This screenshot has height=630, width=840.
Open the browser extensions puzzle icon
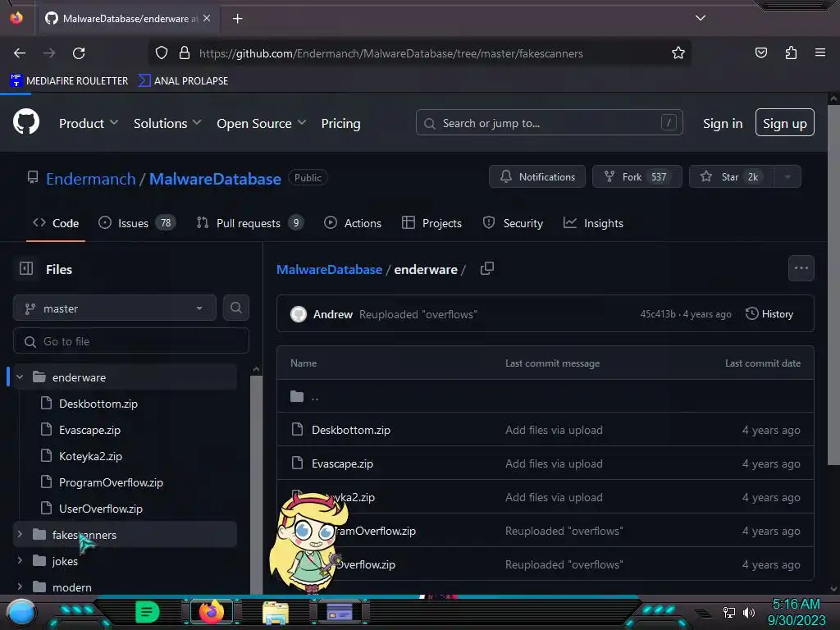[x=791, y=52]
